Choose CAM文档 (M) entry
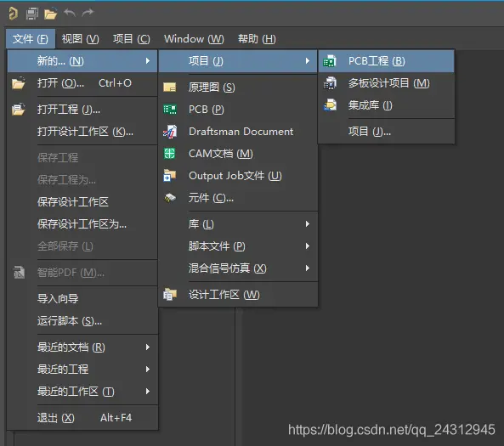 click(x=238, y=154)
